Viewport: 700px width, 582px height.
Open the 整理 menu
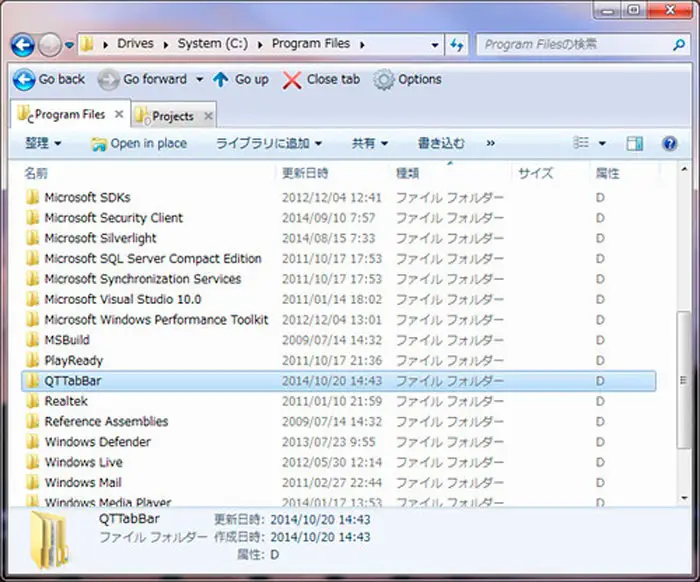(43, 143)
